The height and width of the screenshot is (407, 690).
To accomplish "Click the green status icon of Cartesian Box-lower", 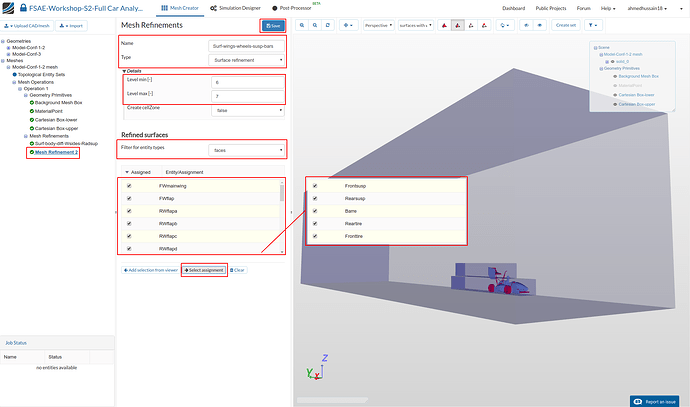I will point(32,120).
